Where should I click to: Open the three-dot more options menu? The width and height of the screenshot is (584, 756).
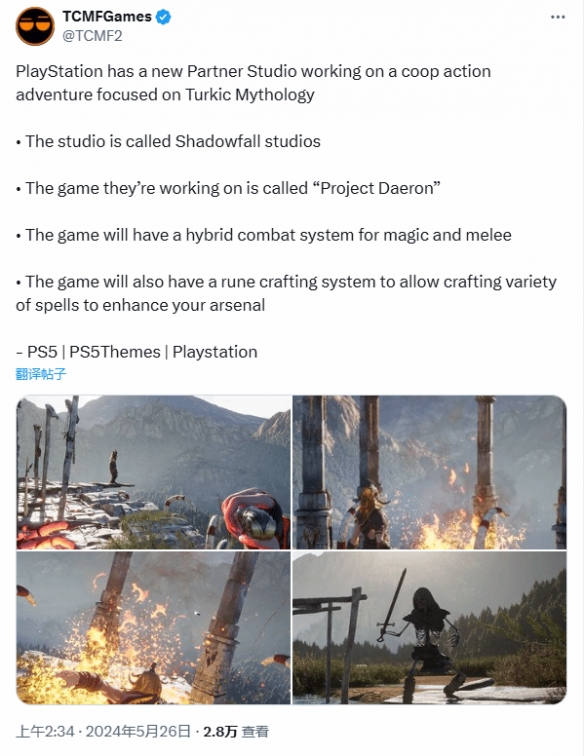(x=557, y=17)
